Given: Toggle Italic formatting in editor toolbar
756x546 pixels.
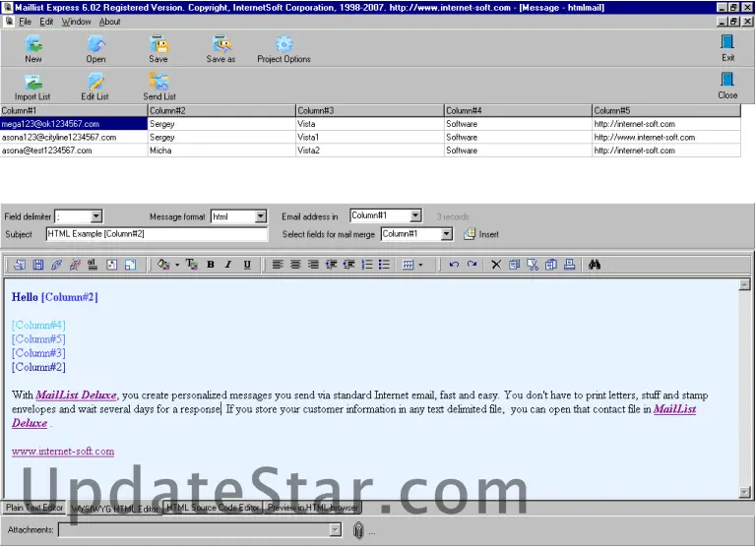Looking at the screenshot, I should [228, 265].
